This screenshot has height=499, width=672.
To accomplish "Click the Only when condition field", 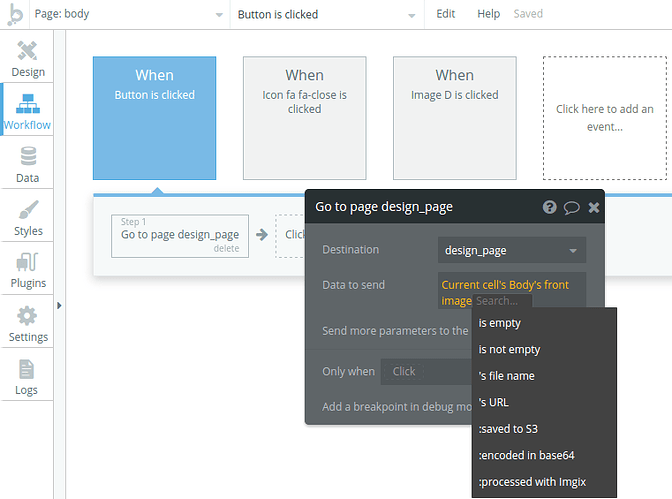I will tap(426, 372).
